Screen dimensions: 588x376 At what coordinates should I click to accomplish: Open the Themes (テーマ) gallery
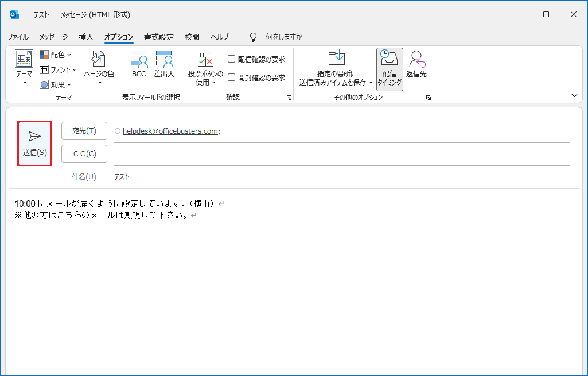click(24, 67)
